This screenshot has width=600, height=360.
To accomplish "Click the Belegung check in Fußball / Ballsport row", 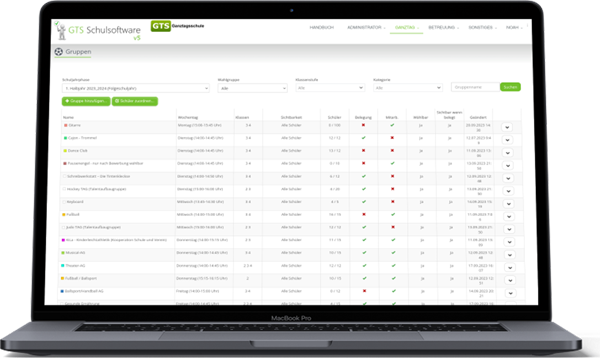I will pos(364,278).
